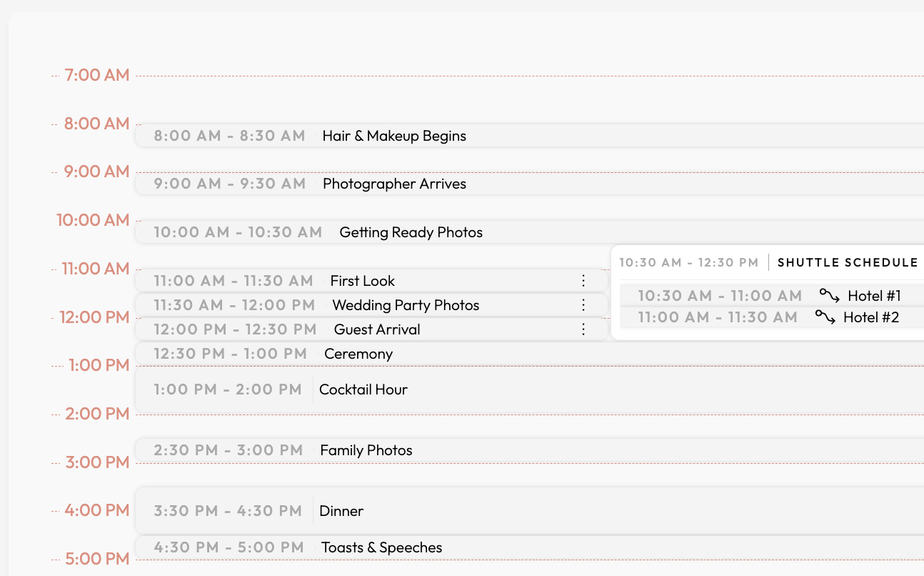Click the 2:00 PM timeline marker
Image resolution: width=924 pixels, height=576 pixels.
(x=97, y=414)
